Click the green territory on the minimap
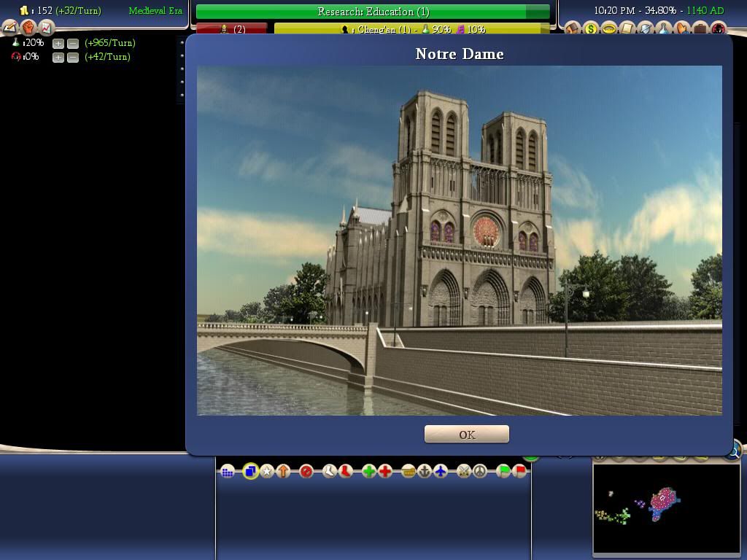Image resolution: width=747 pixels, height=560 pixels. [622, 516]
